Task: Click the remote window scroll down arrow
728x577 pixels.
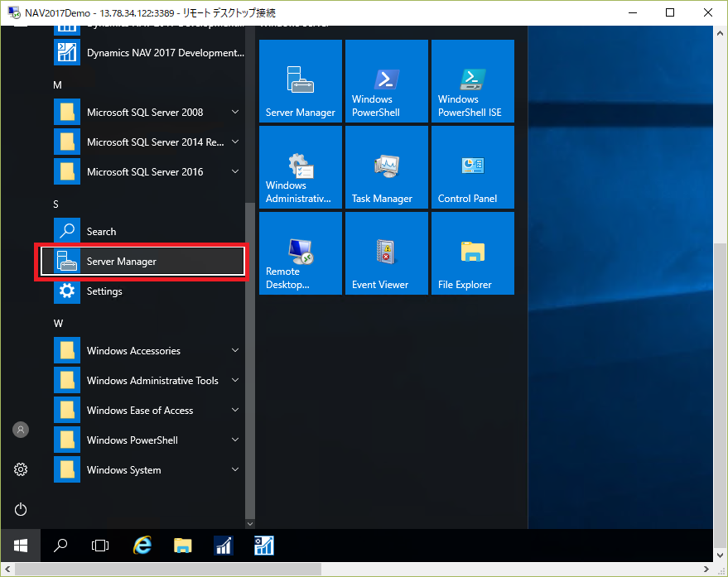Action: pos(720,555)
